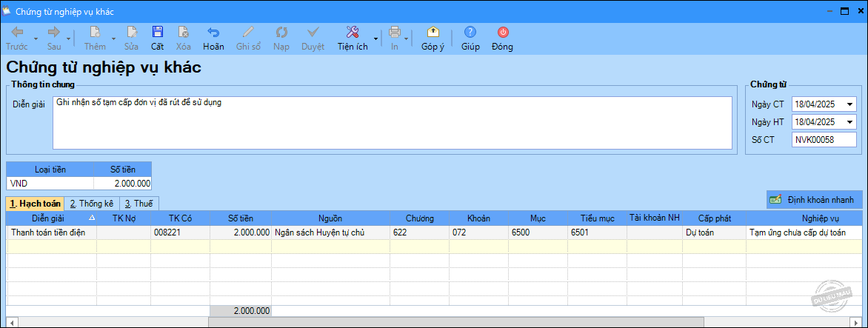868x328 pixels.
Task: Expand Thêm dropdown arrow
Action: 113,39
